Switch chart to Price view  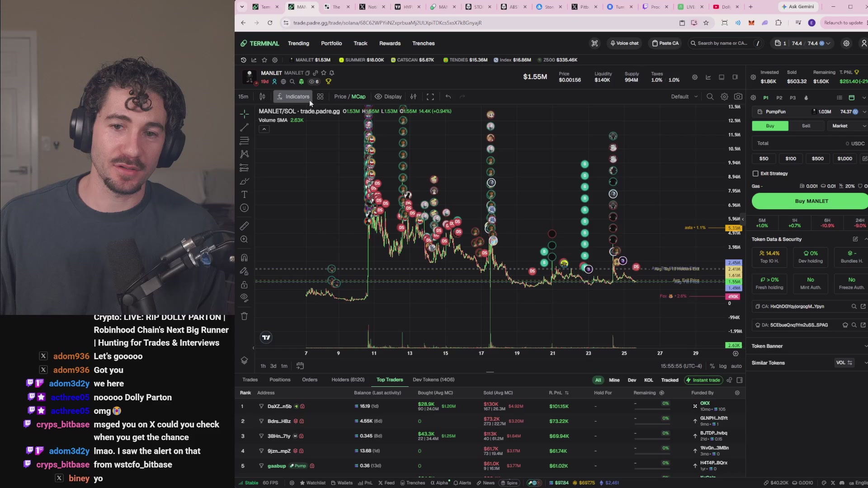[x=340, y=97]
